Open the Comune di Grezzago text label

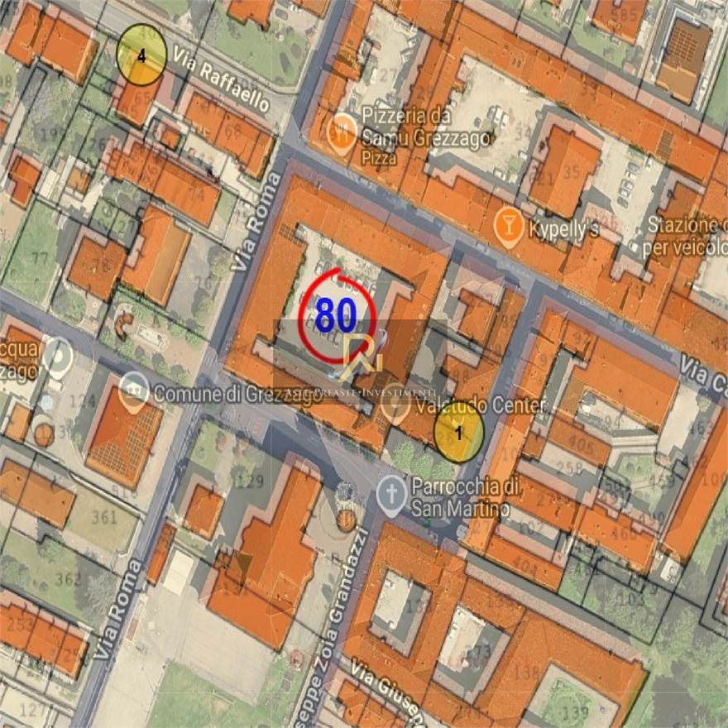tap(237, 395)
